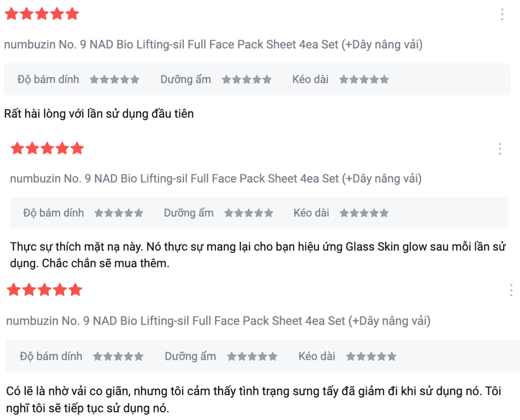Click the Độ bám dính stars in second review

(x=119, y=213)
